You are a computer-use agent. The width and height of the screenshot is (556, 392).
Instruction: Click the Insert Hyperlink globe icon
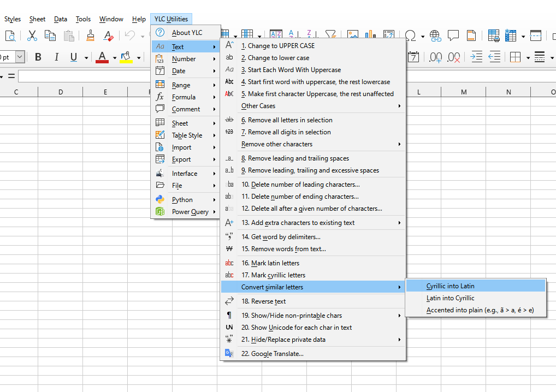[435, 36]
